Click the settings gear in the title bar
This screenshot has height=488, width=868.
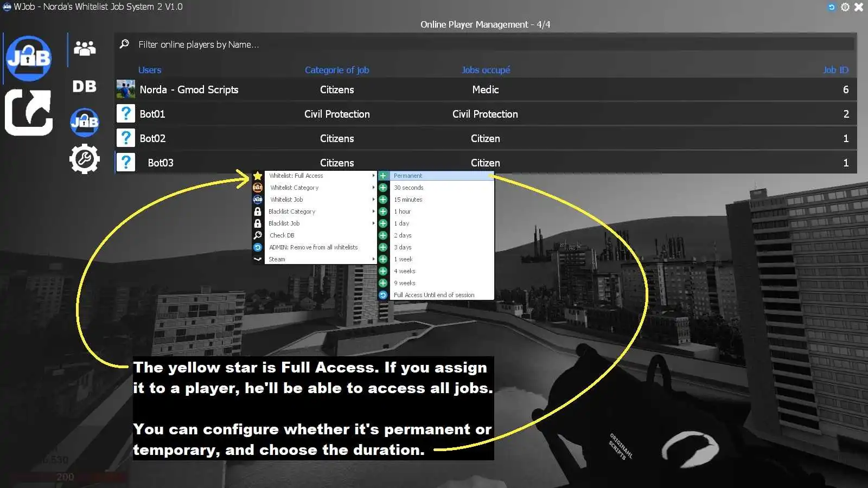(845, 7)
